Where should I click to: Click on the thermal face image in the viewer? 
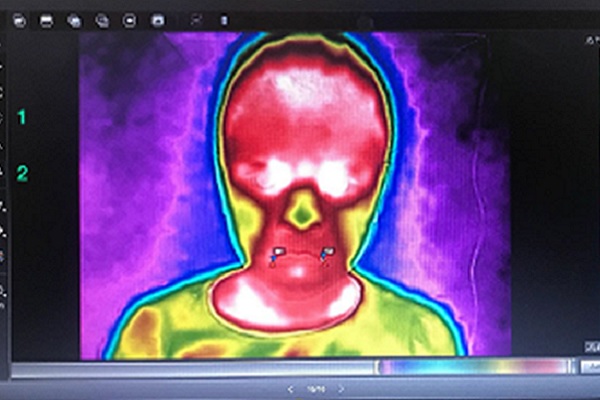[295, 196]
